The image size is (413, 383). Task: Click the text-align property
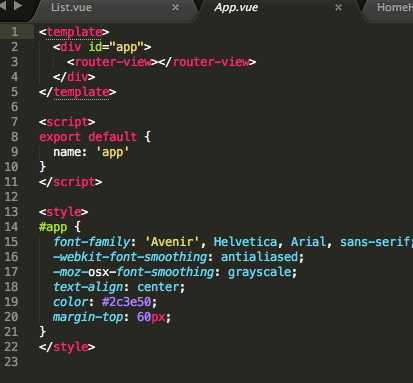click(88, 287)
